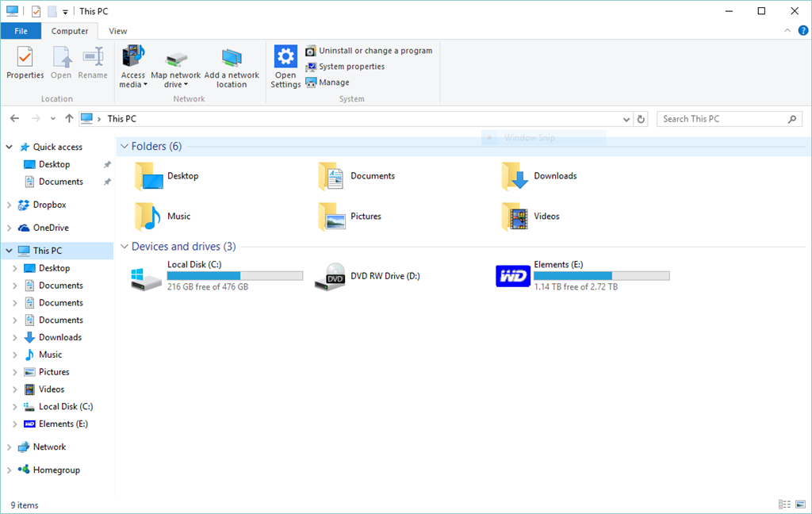Click the Access media icon
This screenshot has width=812, height=514.
pyautogui.click(x=133, y=56)
